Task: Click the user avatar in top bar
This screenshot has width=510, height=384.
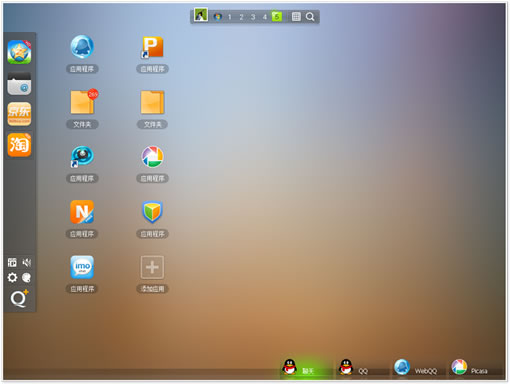Action: point(201,15)
